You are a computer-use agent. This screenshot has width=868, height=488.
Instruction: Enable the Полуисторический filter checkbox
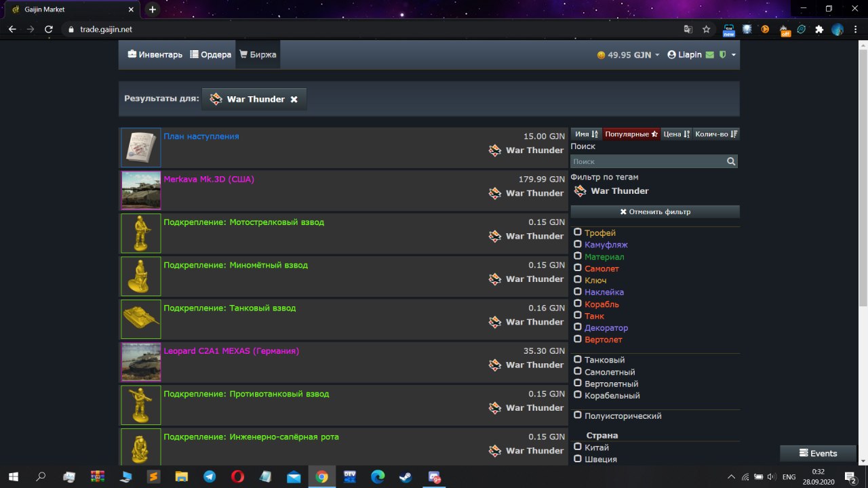coord(578,415)
